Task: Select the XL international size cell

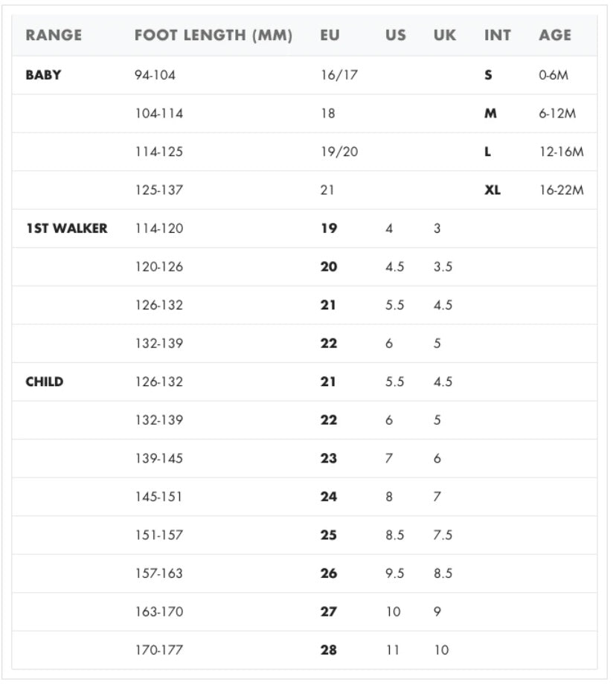Action: click(x=493, y=190)
